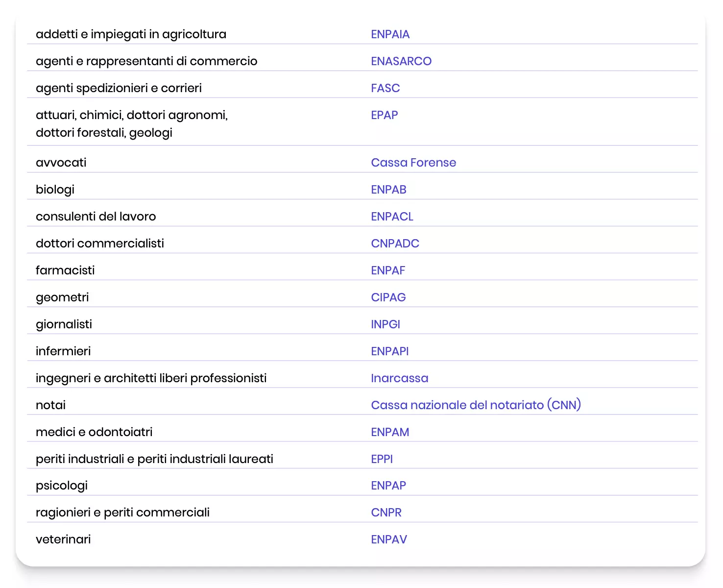Open the Cassa Forense link

pos(413,163)
